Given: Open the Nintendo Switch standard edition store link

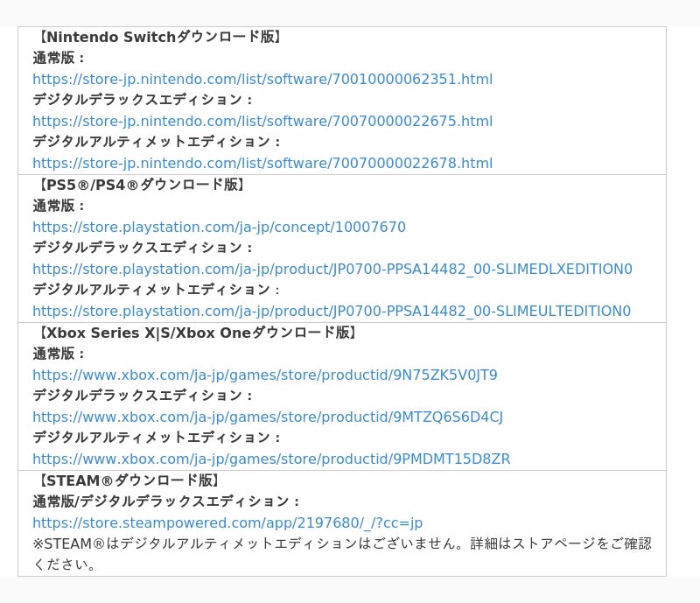Looking at the screenshot, I should 262,79.
